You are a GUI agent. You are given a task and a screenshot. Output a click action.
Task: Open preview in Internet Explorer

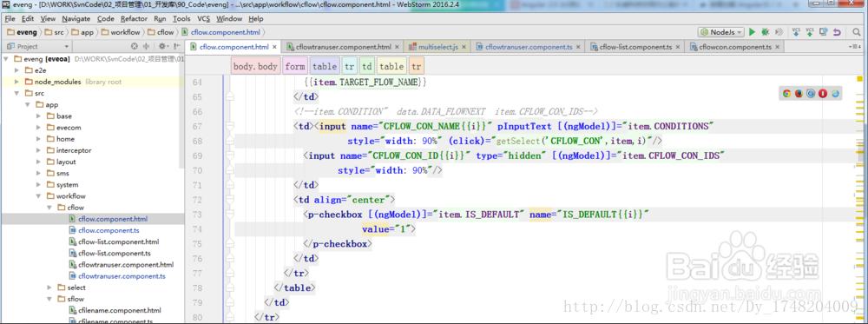(x=835, y=94)
